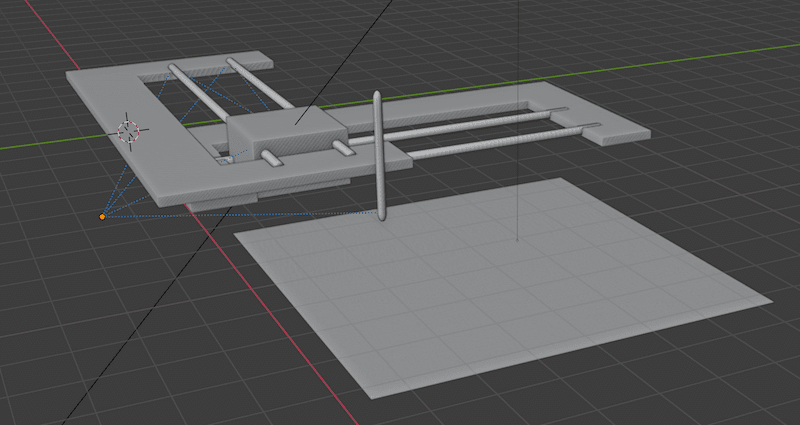
Task: Click the square carriage block
Action: pyautogui.click(x=285, y=132)
